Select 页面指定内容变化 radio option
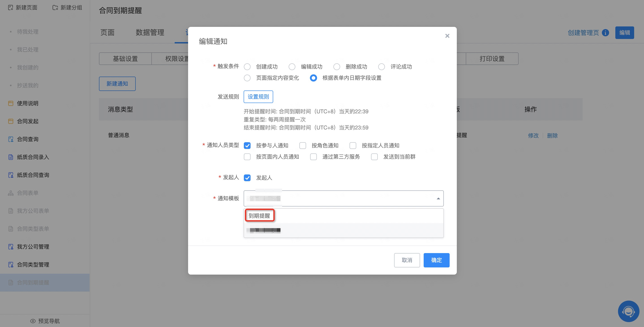This screenshot has height=327, width=644. pos(247,78)
